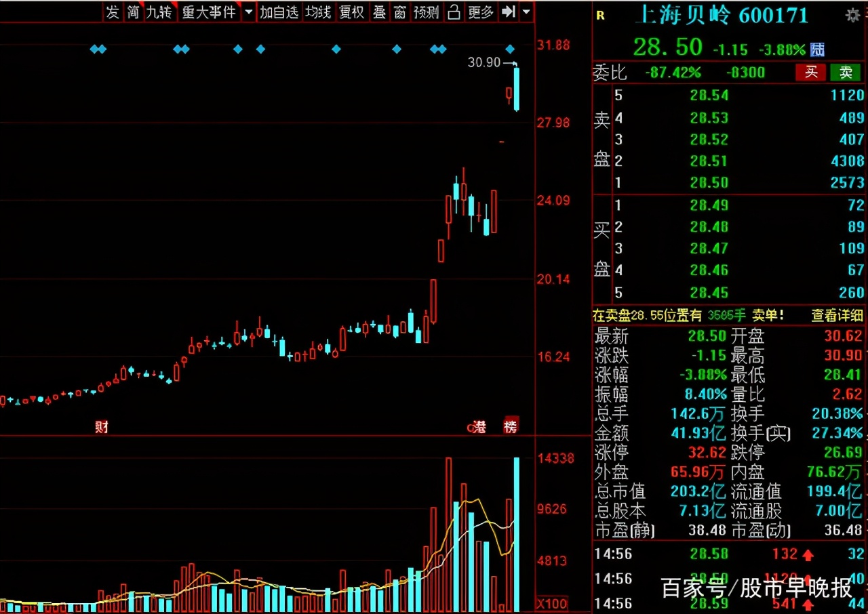The height and width of the screenshot is (614, 868).
Task: Open the 复权 price adjustment option
Action: pyautogui.click(x=352, y=12)
